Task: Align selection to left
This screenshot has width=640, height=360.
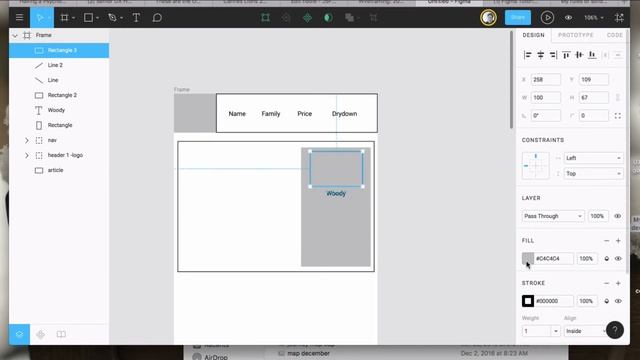Action: (x=527, y=55)
